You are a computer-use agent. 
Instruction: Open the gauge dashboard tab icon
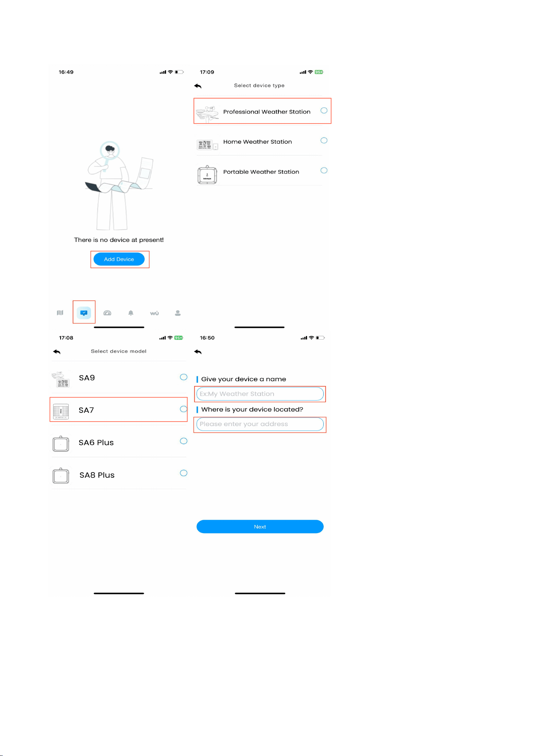click(107, 313)
